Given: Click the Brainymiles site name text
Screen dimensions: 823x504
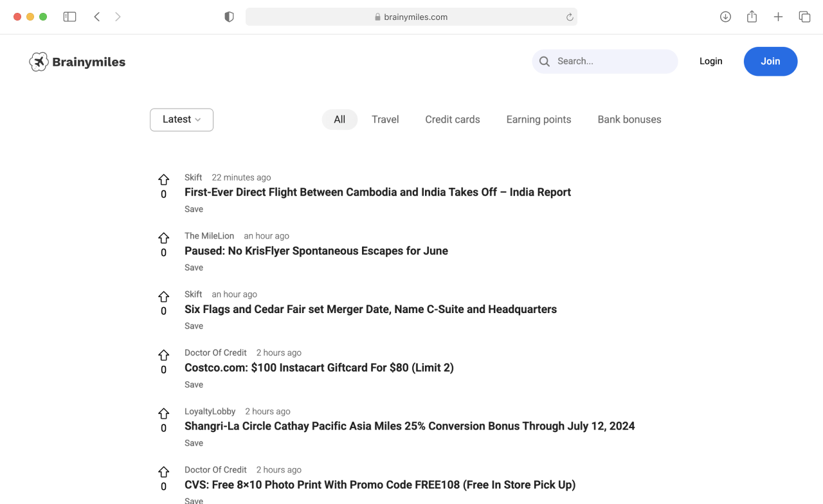Looking at the screenshot, I should click(89, 62).
